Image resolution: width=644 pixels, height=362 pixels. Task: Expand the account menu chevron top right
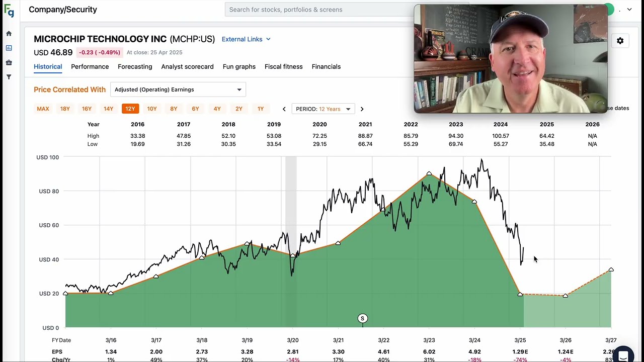point(629,10)
